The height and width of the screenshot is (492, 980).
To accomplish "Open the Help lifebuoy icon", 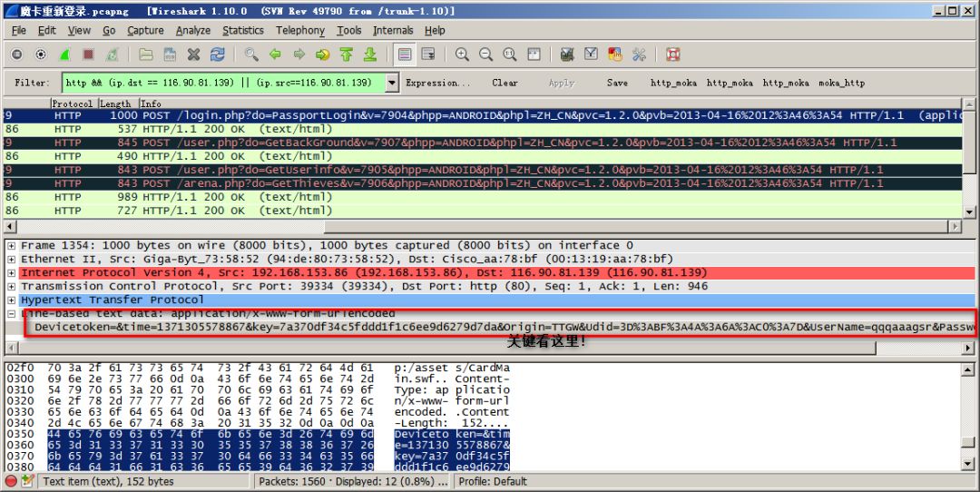I will (x=672, y=54).
